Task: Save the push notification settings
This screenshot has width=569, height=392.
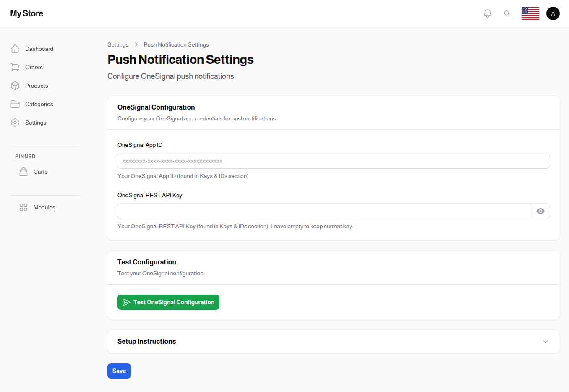Action: point(119,371)
